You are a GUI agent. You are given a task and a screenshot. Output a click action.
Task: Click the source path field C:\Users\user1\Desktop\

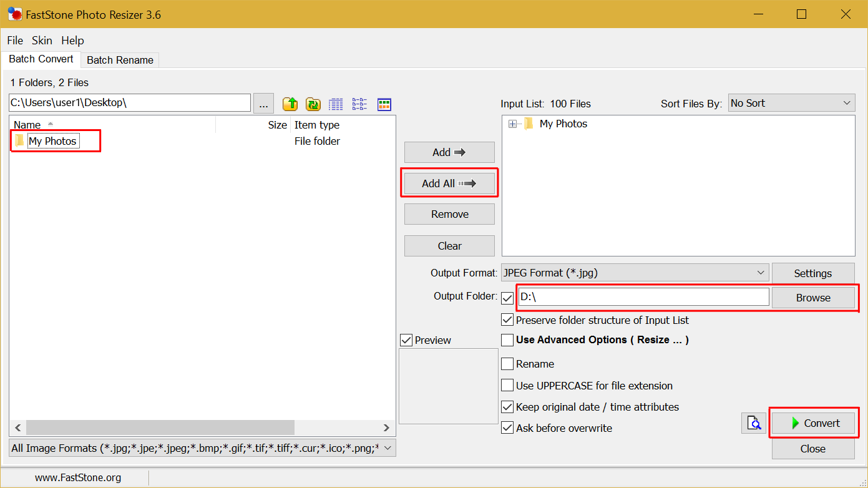click(x=130, y=103)
